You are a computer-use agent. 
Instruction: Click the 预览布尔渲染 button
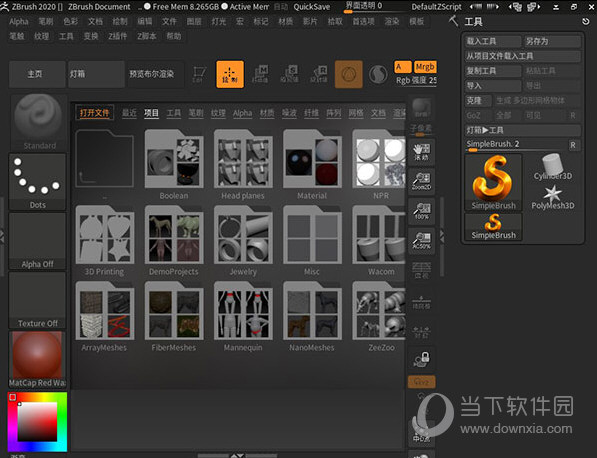tap(155, 74)
